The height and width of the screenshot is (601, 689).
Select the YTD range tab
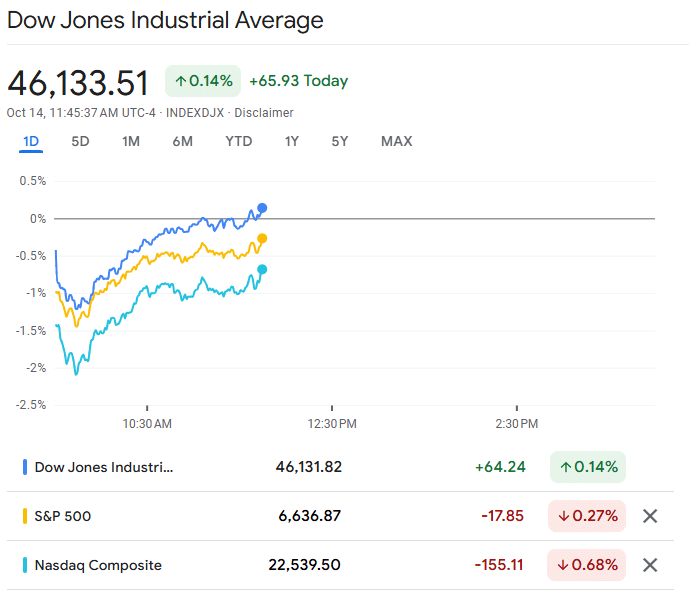click(239, 141)
